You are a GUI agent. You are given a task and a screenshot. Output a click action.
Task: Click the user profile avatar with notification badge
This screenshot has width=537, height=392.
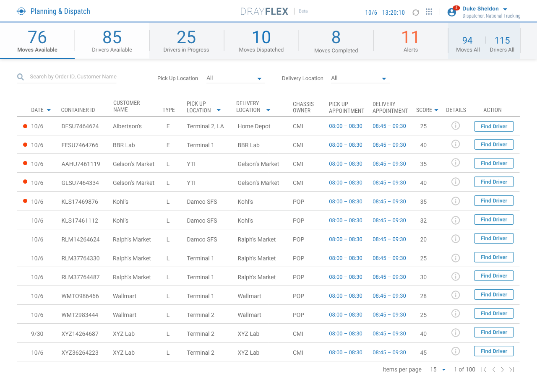[452, 12]
